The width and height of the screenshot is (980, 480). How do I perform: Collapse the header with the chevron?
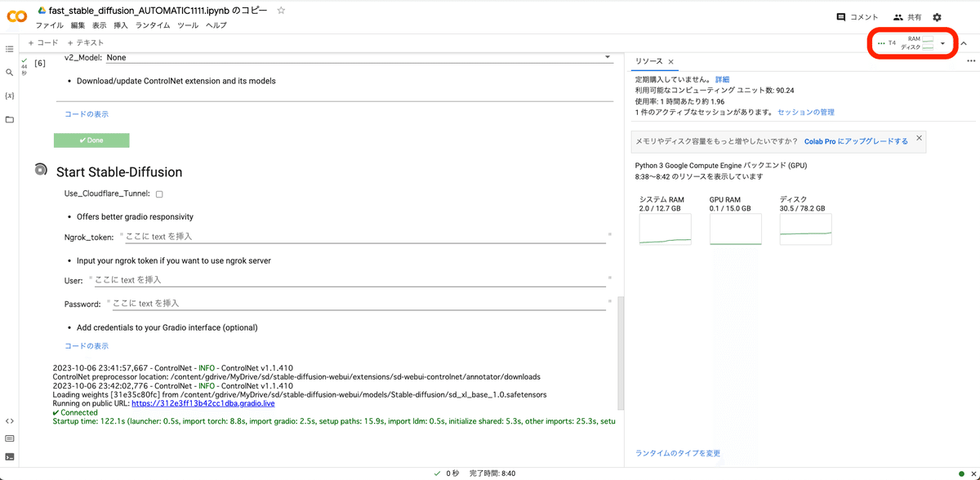click(964, 43)
